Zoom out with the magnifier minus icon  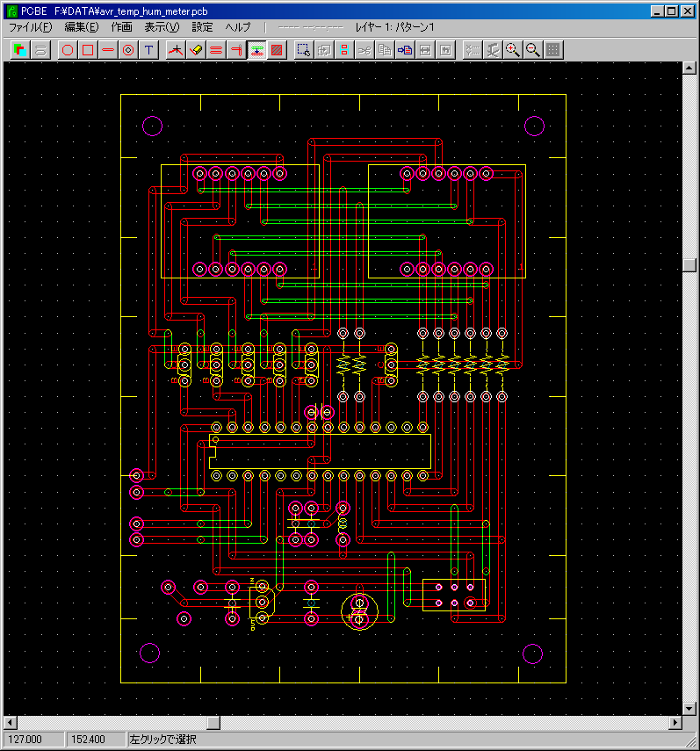tap(533, 50)
